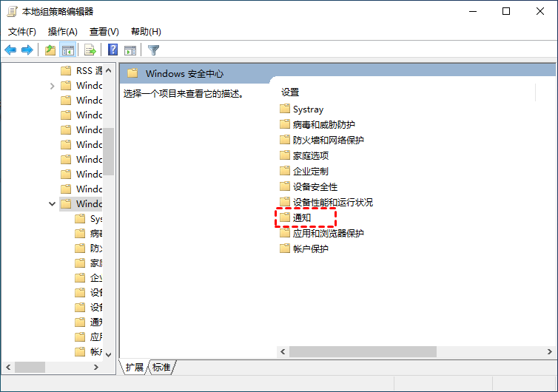Click tree pane horizontal scroll right arrow
Viewport: 558px width, 392px height.
click(96, 367)
